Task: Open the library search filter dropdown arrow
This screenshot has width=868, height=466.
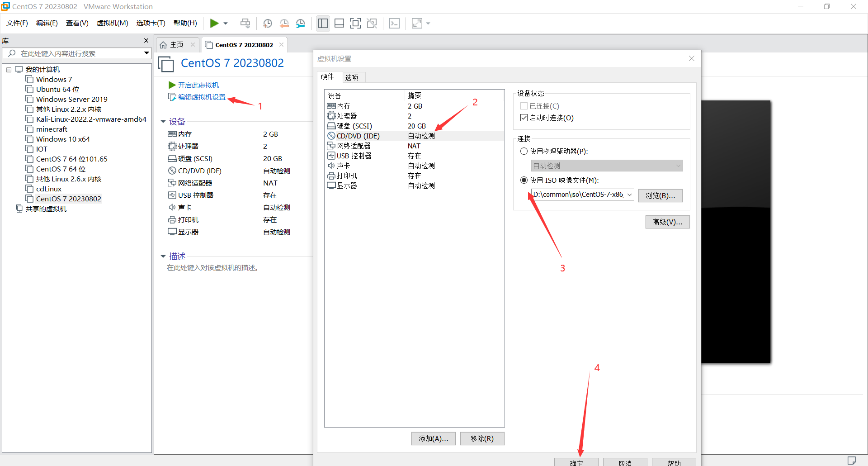Action: pyautogui.click(x=146, y=53)
